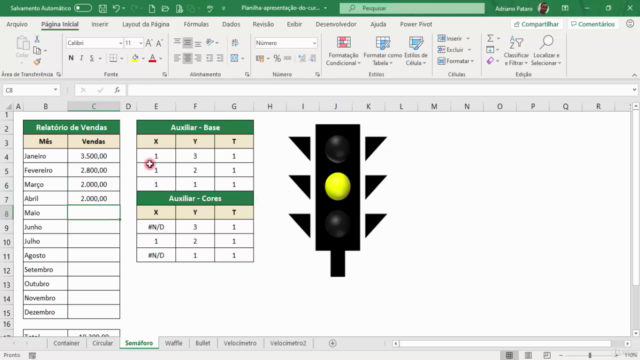Click the Merge and Center icon
The image size is (640, 360).
point(234,58)
